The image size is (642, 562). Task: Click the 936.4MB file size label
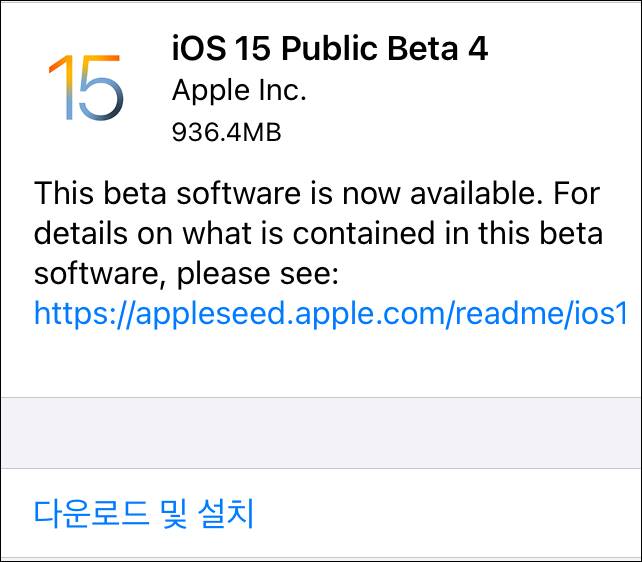pos(226,132)
